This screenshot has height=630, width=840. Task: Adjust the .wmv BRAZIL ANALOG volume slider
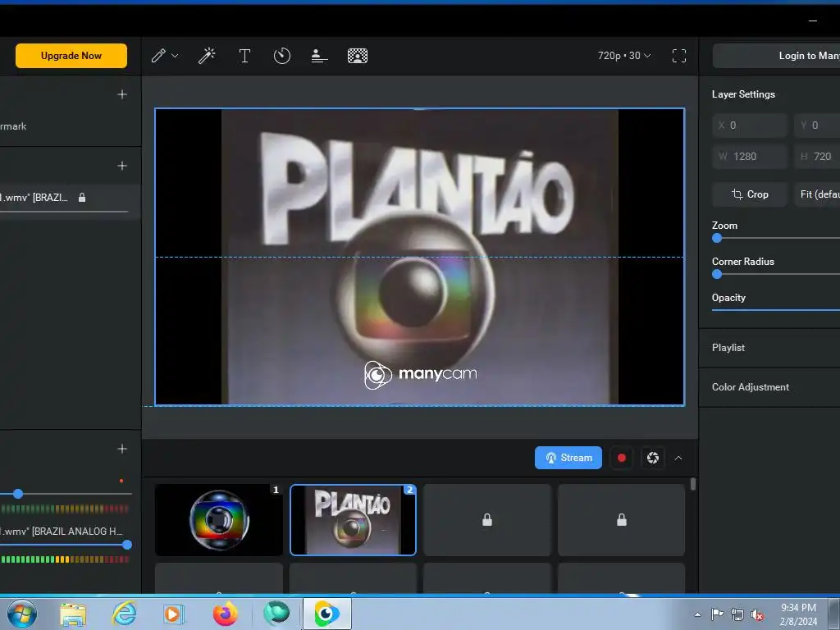click(x=127, y=545)
